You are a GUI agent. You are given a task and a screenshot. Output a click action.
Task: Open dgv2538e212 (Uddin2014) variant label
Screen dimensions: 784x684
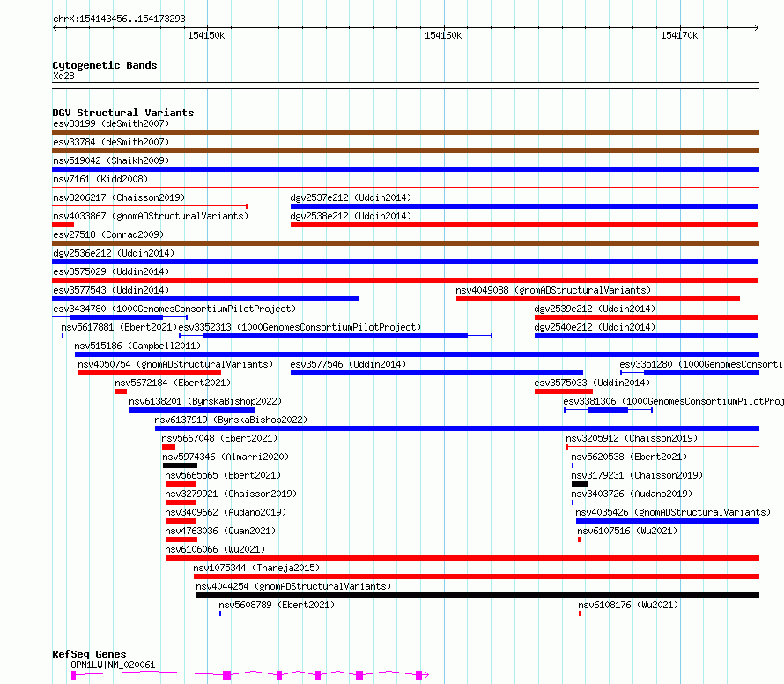pyautogui.click(x=351, y=216)
